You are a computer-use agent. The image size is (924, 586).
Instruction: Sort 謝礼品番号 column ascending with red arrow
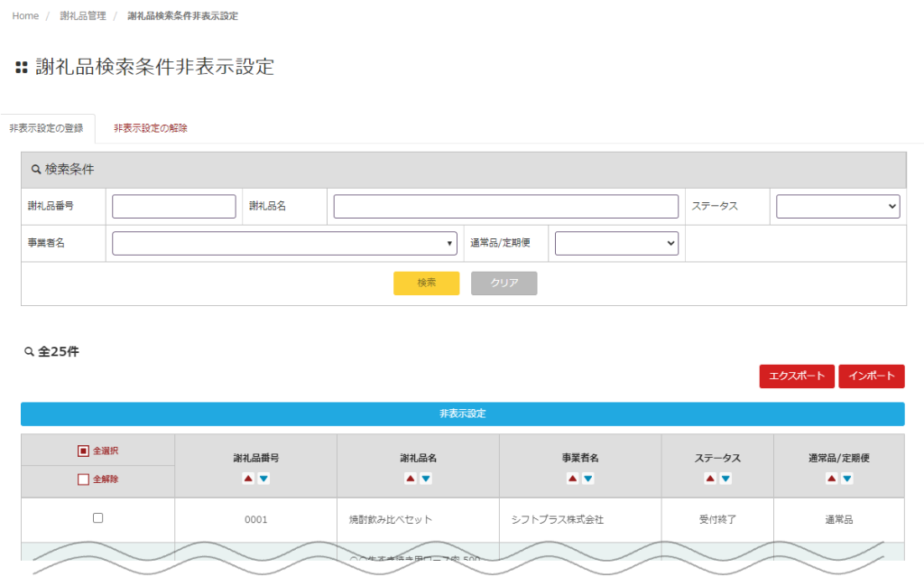[x=248, y=479]
